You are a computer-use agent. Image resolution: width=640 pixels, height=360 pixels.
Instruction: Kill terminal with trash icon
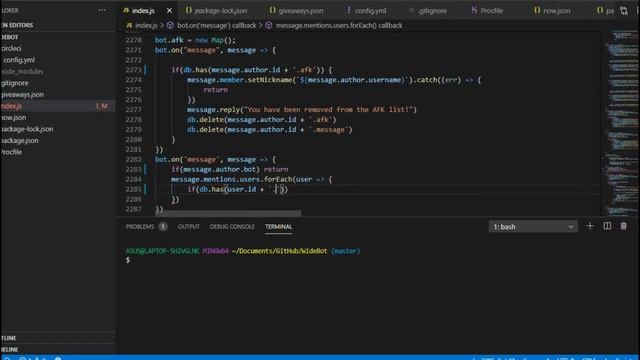click(x=623, y=226)
